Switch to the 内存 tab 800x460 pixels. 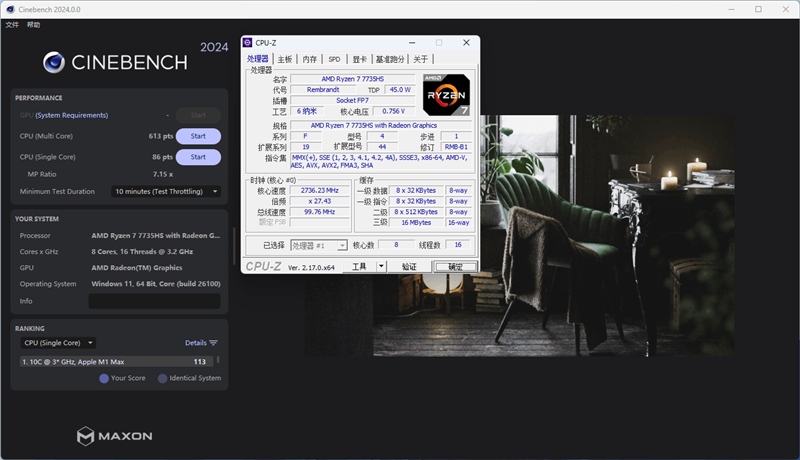pyautogui.click(x=310, y=59)
